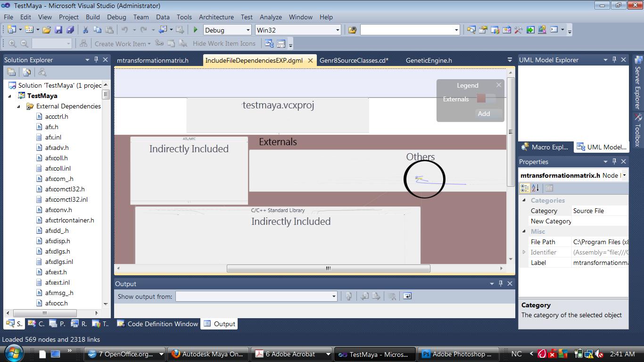Add new project via first toolbar icon

11,30
